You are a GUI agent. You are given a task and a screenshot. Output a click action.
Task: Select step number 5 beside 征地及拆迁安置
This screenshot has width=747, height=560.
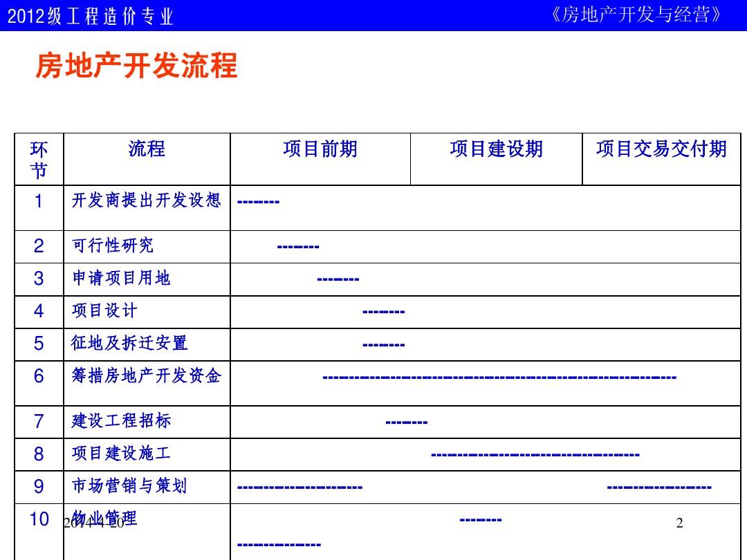click(x=39, y=344)
